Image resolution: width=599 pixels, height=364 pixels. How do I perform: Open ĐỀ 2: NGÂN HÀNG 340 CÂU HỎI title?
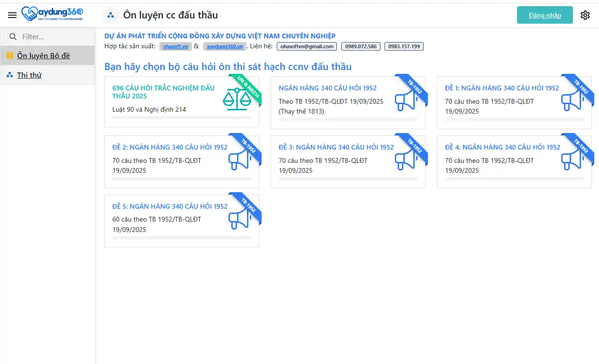[x=170, y=147]
